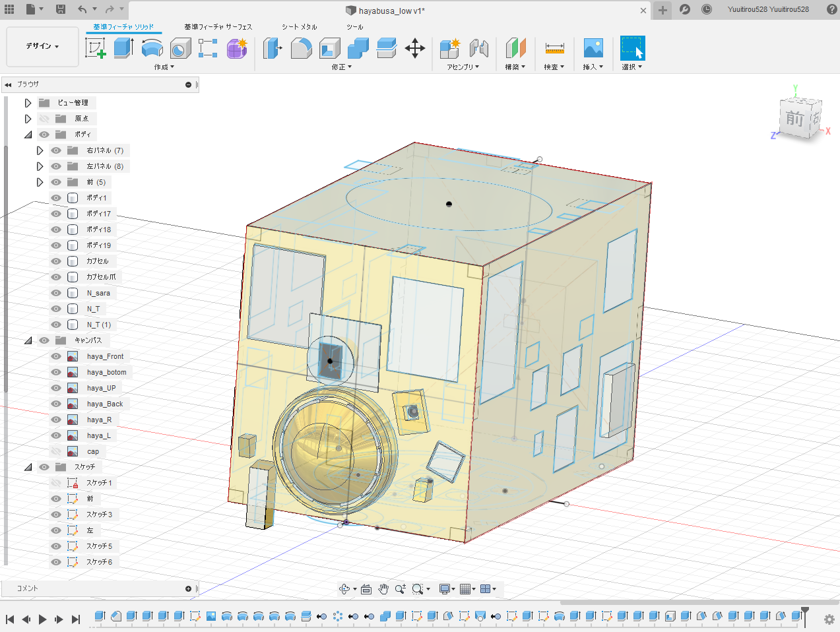840x632 pixels.
Task: Open the Yuuitirou528 account menu
Action: pos(768,9)
